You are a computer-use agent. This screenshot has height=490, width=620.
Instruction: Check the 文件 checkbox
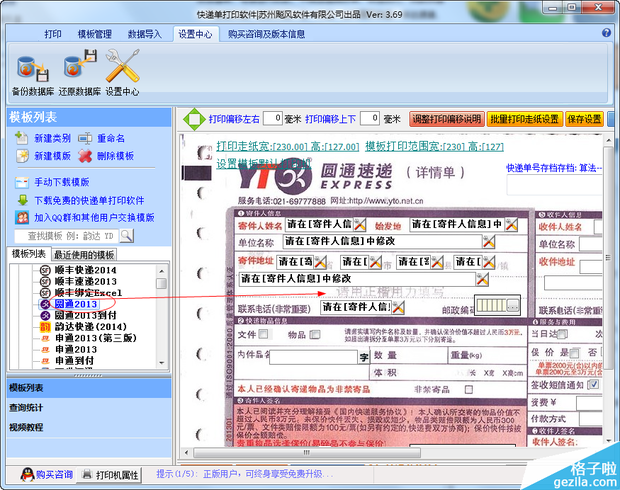(263, 334)
